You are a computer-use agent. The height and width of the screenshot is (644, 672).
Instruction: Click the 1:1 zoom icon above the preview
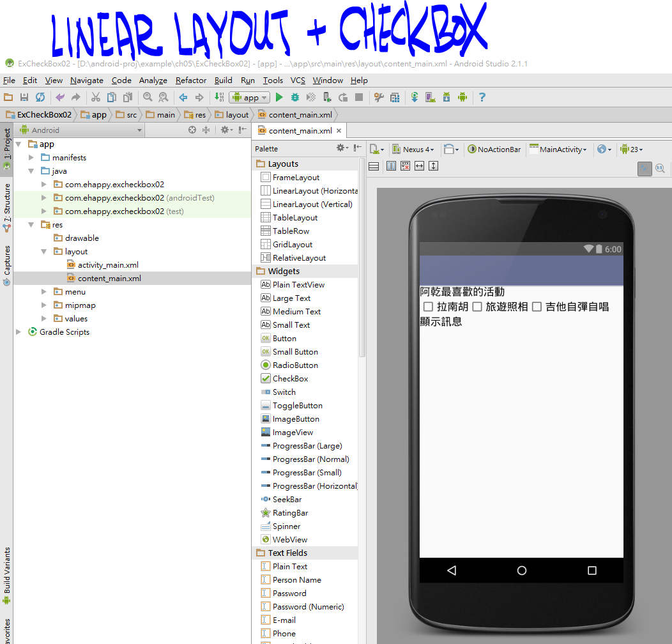(x=661, y=169)
